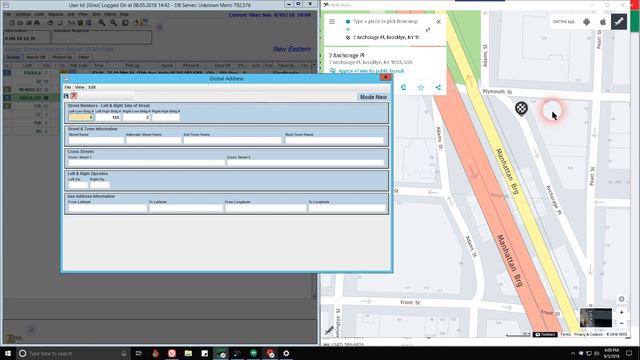Zoom out the map with minus button

pyautogui.click(x=621, y=323)
